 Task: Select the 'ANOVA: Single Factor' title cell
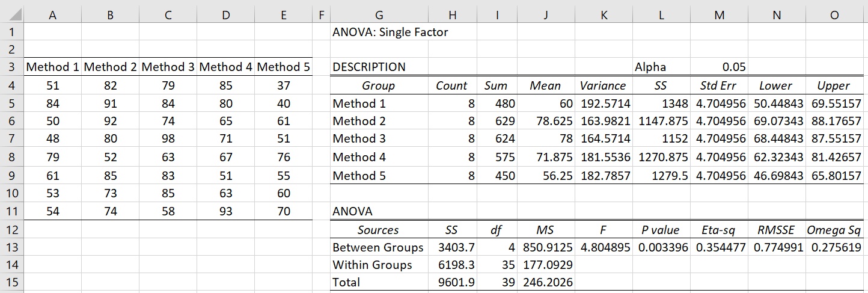click(390, 32)
